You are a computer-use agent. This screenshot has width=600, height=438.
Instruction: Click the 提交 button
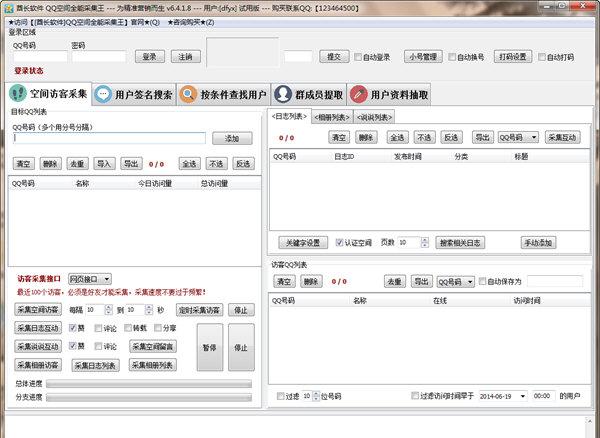[334, 57]
